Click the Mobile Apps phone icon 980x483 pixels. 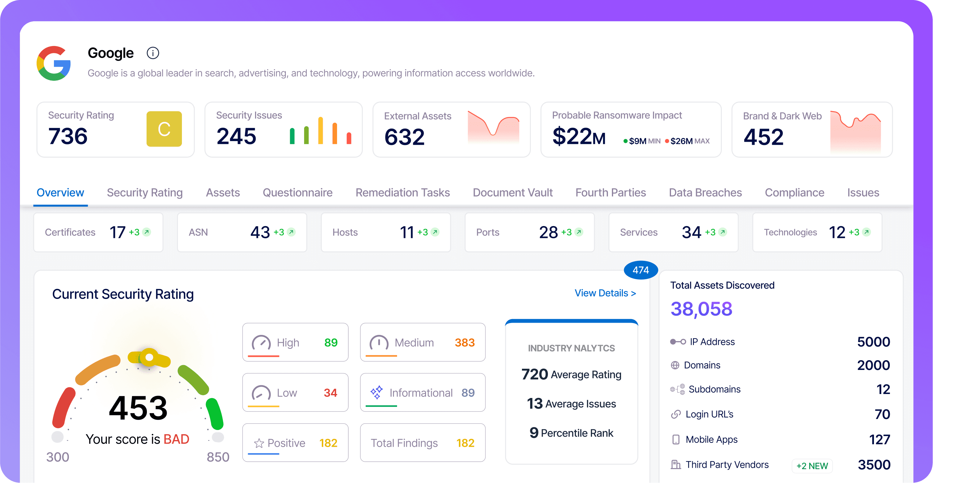point(676,439)
